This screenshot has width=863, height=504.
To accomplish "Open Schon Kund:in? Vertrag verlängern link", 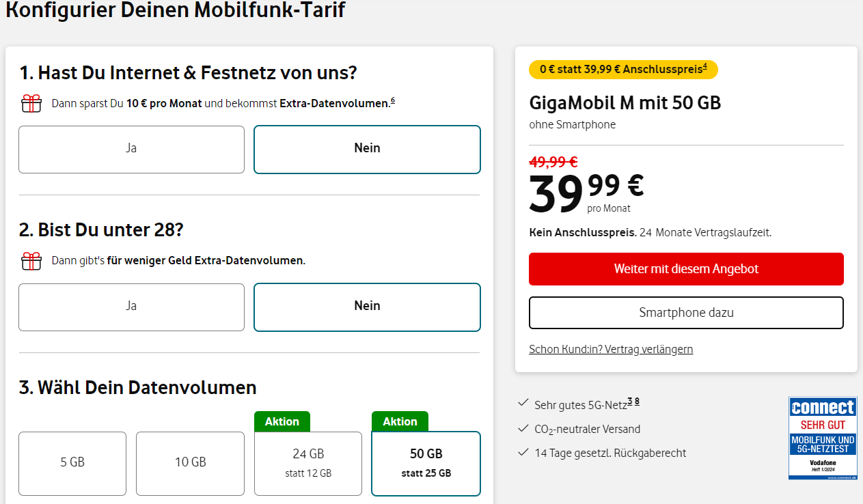I will point(611,349).
